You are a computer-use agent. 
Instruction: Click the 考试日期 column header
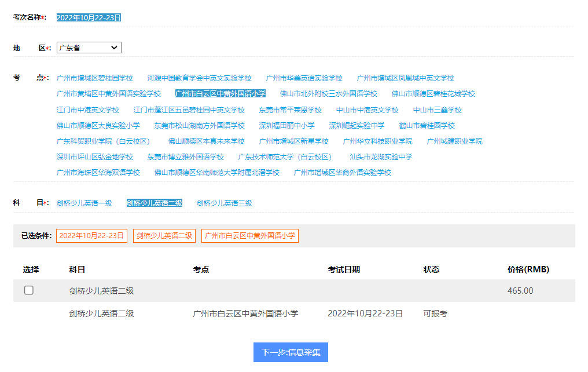(344, 269)
